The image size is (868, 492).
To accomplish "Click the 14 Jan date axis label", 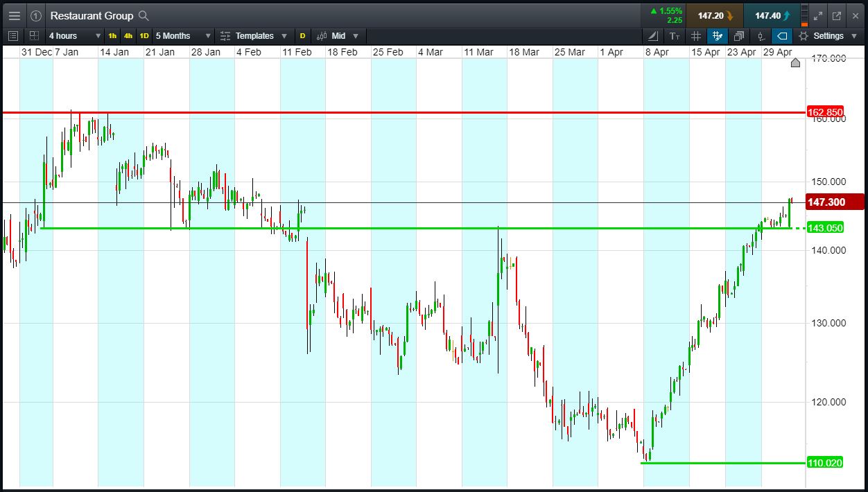I will pos(114,52).
